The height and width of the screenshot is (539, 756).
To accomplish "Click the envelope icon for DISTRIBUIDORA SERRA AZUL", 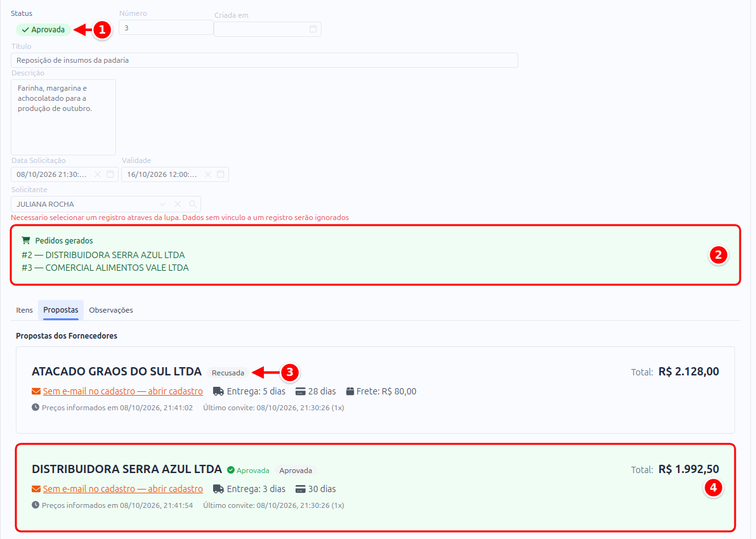I will point(36,489).
